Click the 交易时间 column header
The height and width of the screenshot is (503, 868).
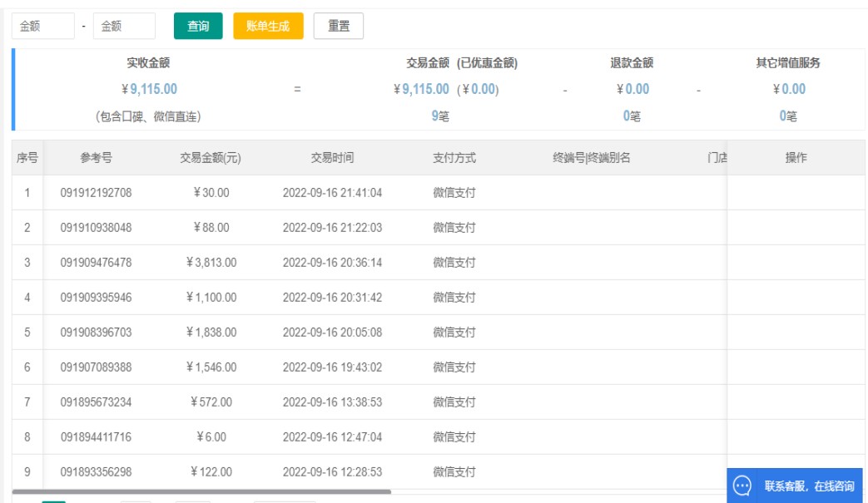tap(332, 158)
